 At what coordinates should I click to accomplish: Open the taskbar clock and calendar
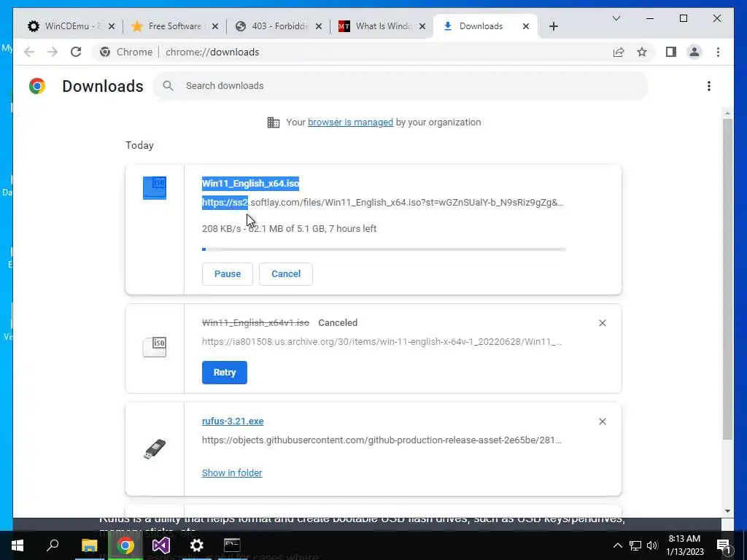pyautogui.click(x=684, y=545)
